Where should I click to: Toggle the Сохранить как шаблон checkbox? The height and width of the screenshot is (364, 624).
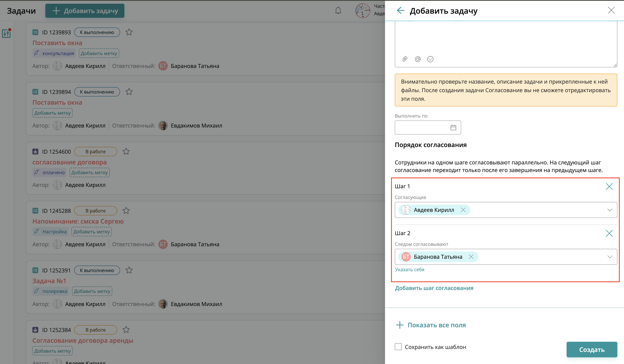pyautogui.click(x=398, y=347)
